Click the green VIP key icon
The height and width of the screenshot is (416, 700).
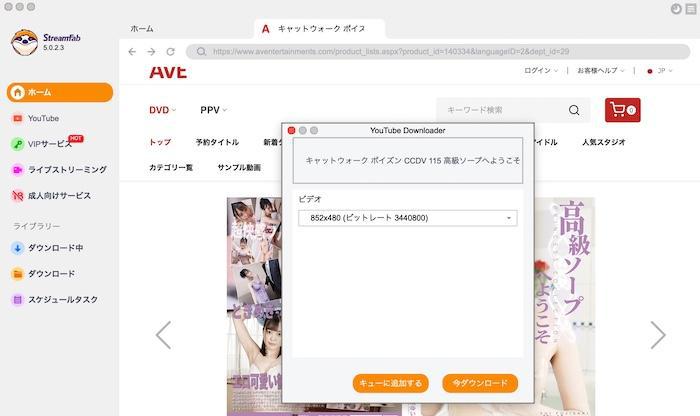(17, 144)
